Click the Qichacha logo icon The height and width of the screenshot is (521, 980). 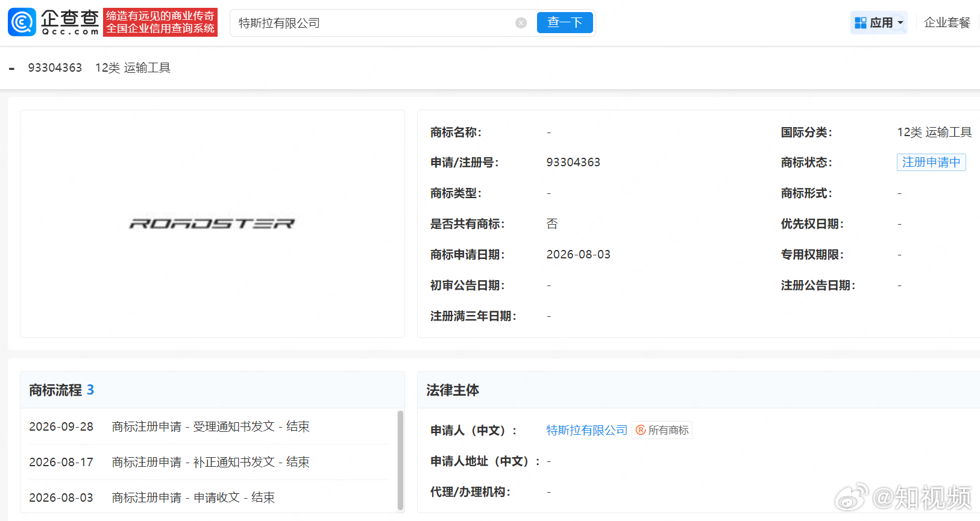coord(22,22)
